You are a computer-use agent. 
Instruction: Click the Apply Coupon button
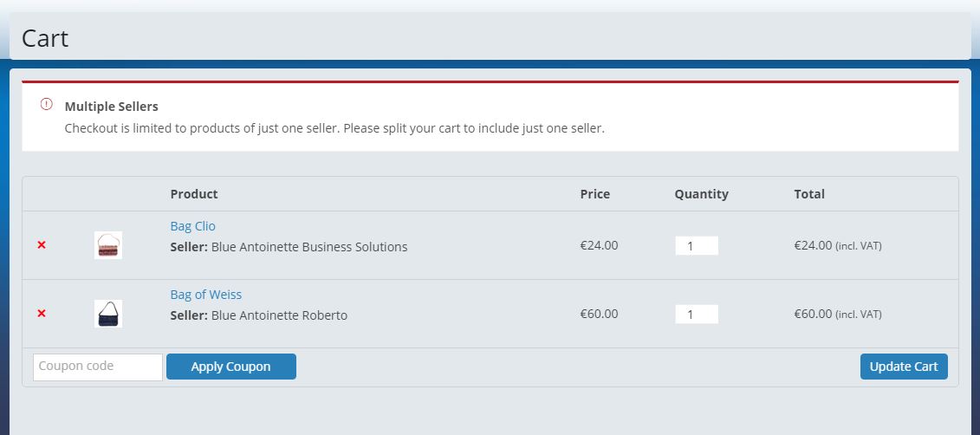coord(231,367)
